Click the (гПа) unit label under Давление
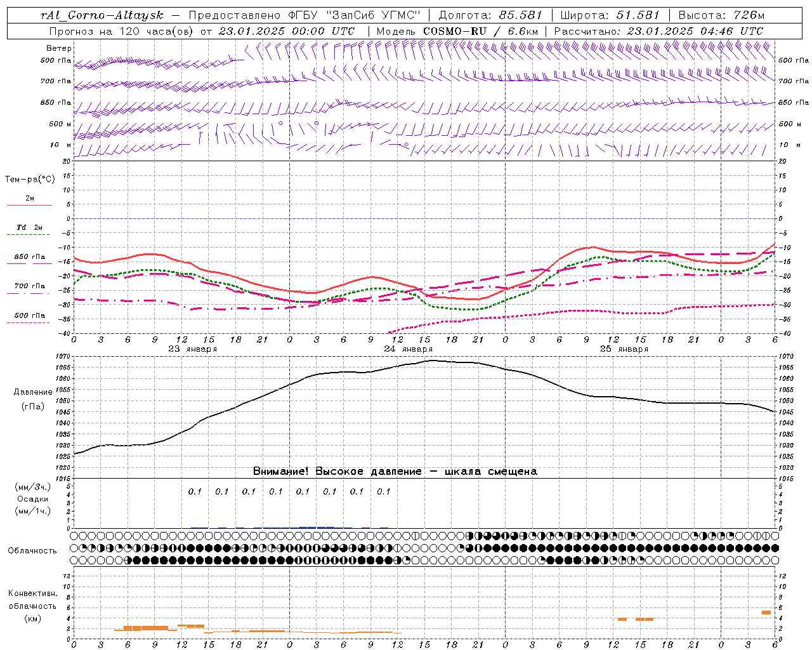The height and width of the screenshot is (650, 812). (x=33, y=406)
